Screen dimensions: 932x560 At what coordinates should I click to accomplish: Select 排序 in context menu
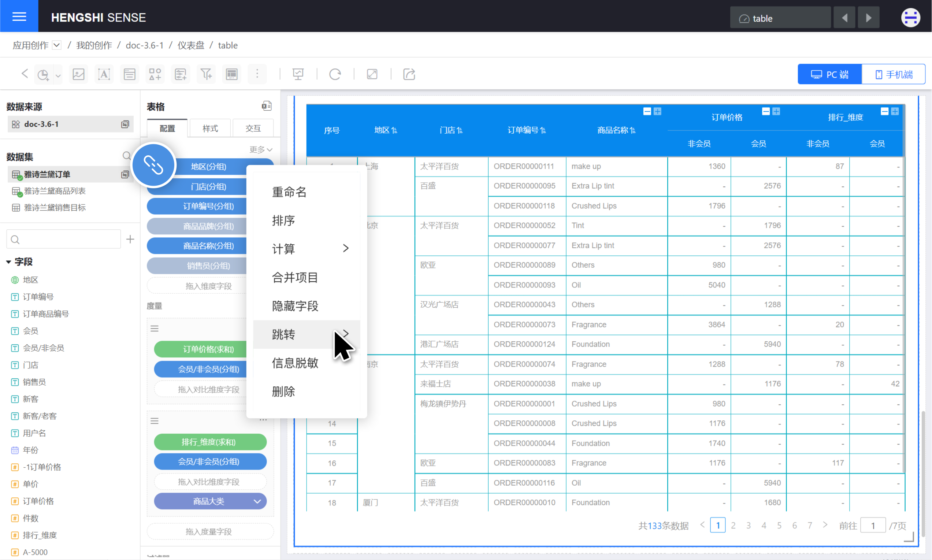pos(307,220)
